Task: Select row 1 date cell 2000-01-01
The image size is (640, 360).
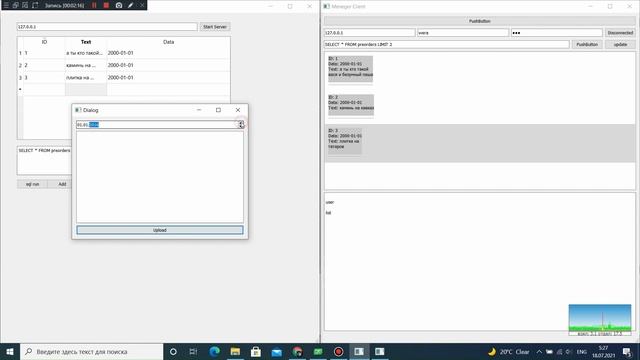Action: click(168, 53)
